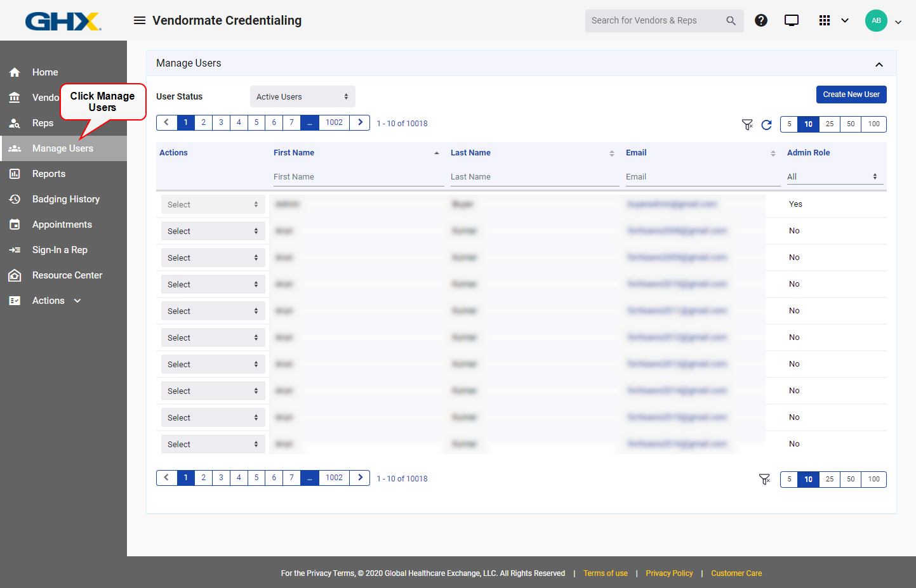Go to next page in top pagination
Screen dimensions: 916x588
(x=361, y=122)
